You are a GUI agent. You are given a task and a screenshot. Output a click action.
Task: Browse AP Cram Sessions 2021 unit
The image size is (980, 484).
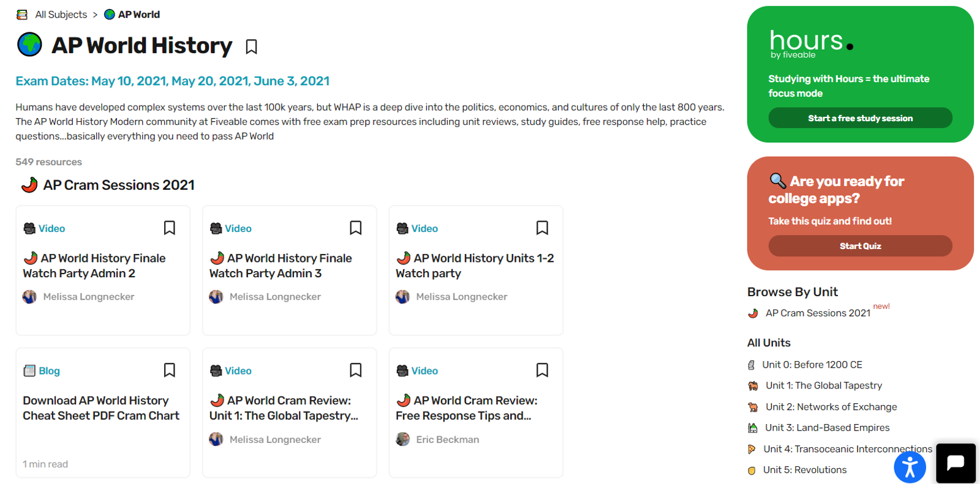[x=818, y=313]
